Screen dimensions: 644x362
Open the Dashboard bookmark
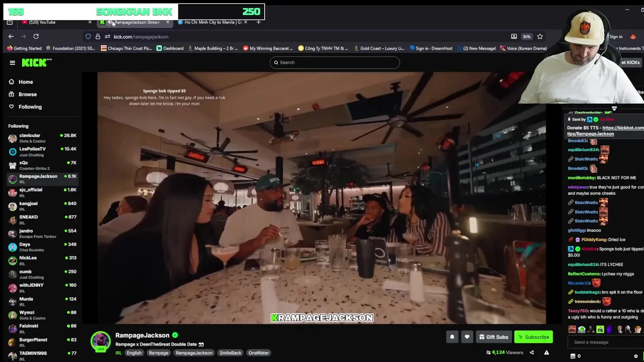[x=170, y=48]
